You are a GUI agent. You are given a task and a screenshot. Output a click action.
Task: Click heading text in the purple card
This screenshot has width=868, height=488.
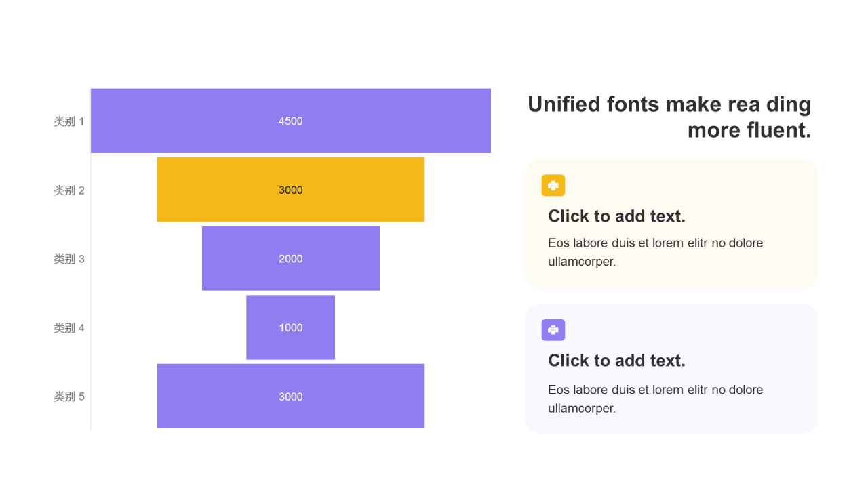(616, 361)
